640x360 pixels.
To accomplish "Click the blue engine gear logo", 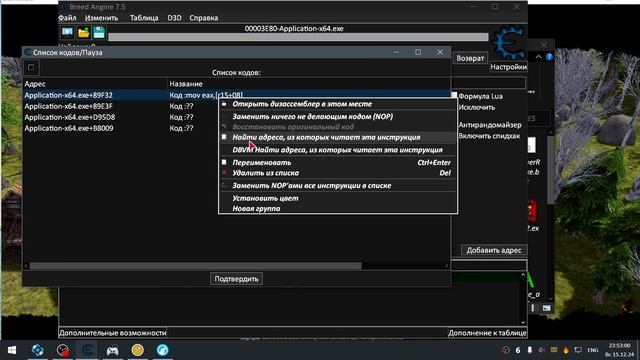I will (x=508, y=42).
